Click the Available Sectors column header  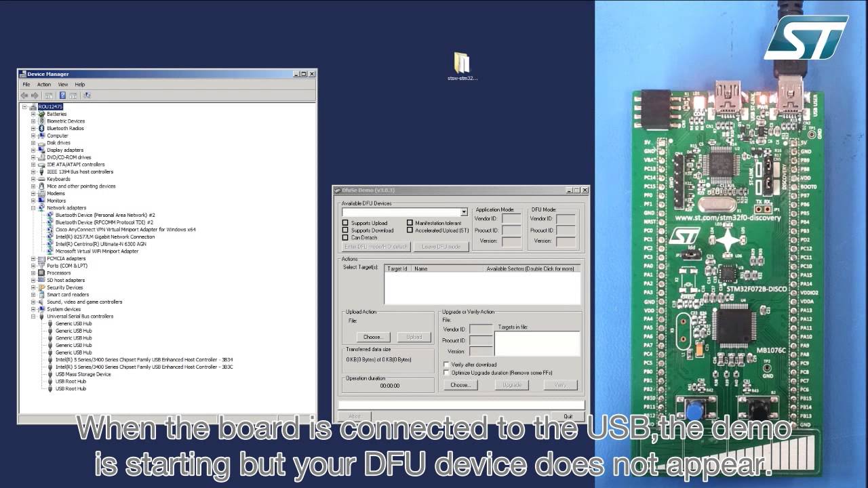point(532,269)
